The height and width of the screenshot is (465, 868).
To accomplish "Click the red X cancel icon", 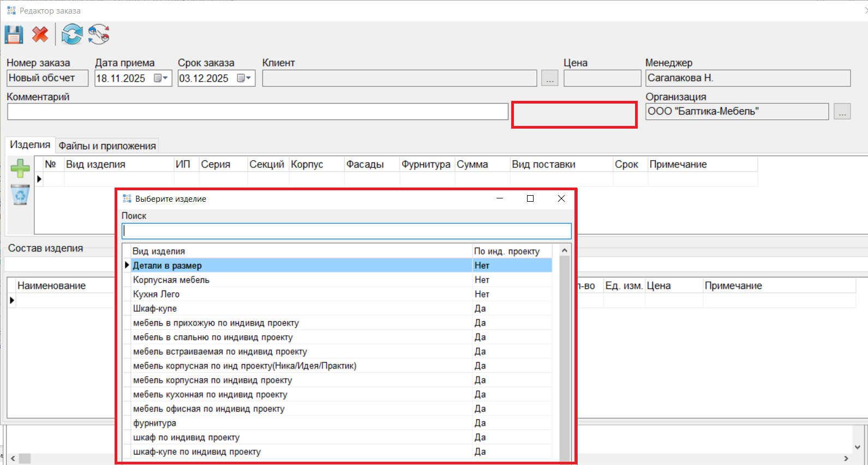I will [x=40, y=35].
